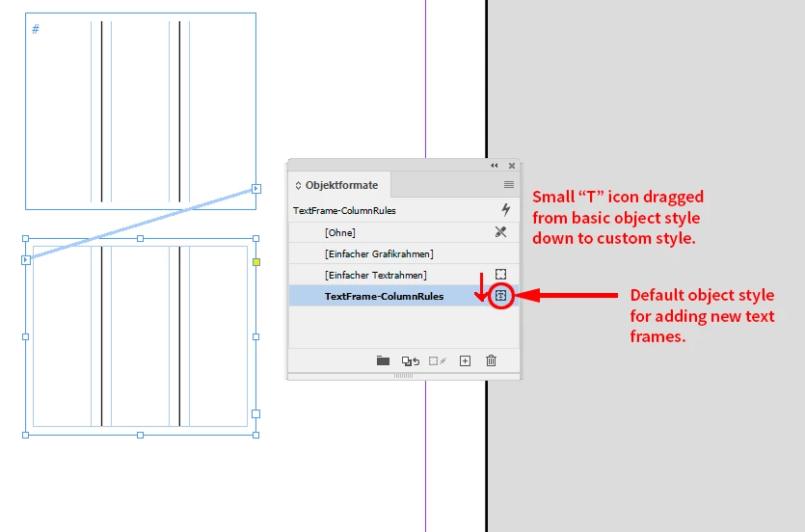Click the greyed clear overrides icon
The height and width of the screenshot is (532, 805).
tap(438, 361)
